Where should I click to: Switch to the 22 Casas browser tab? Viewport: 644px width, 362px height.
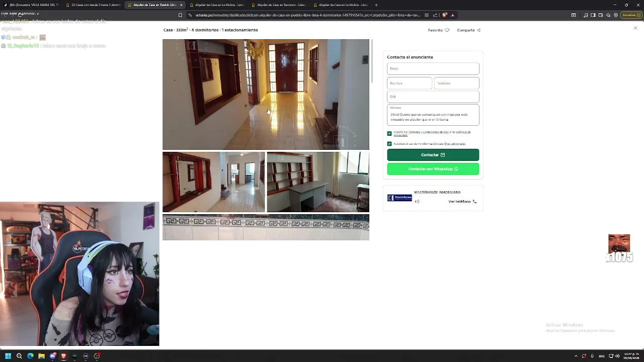point(93,5)
